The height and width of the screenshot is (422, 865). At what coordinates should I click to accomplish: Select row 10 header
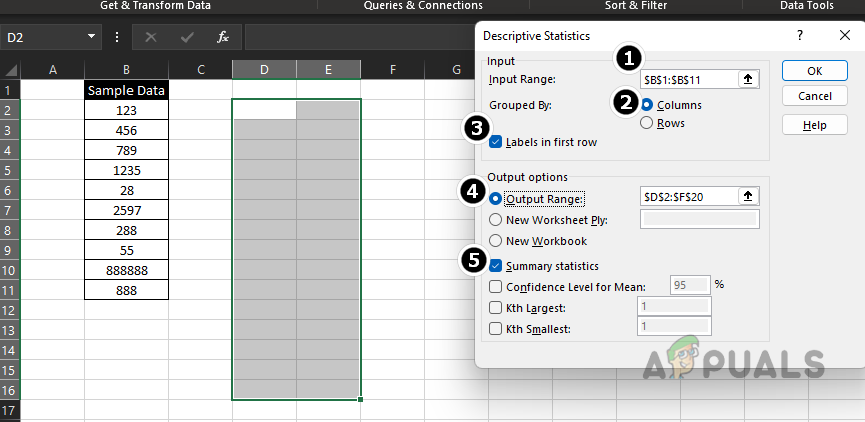point(10,270)
